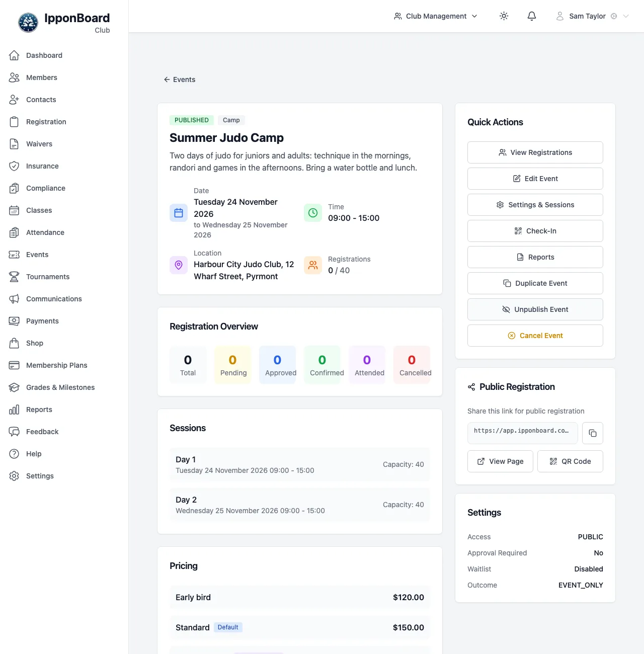Expand the Sam Taylor user menu
The height and width of the screenshot is (654, 644).
(x=592, y=16)
